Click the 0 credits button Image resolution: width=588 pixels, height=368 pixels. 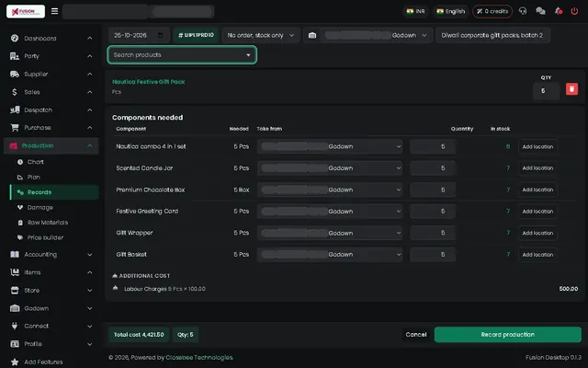[492, 11]
